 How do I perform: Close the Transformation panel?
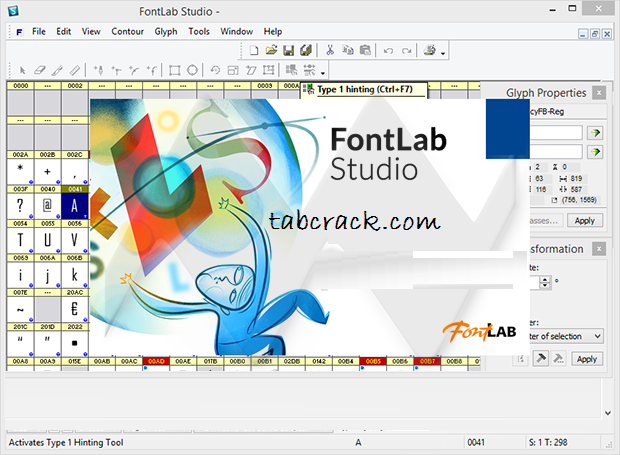click(599, 249)
